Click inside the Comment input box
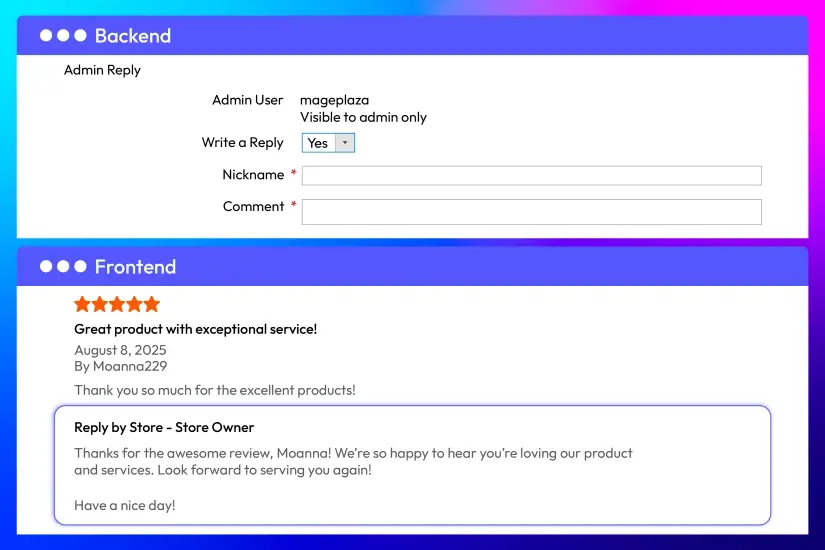The height and width of the screenshot is (550, 825). click(x=531, y=211)
